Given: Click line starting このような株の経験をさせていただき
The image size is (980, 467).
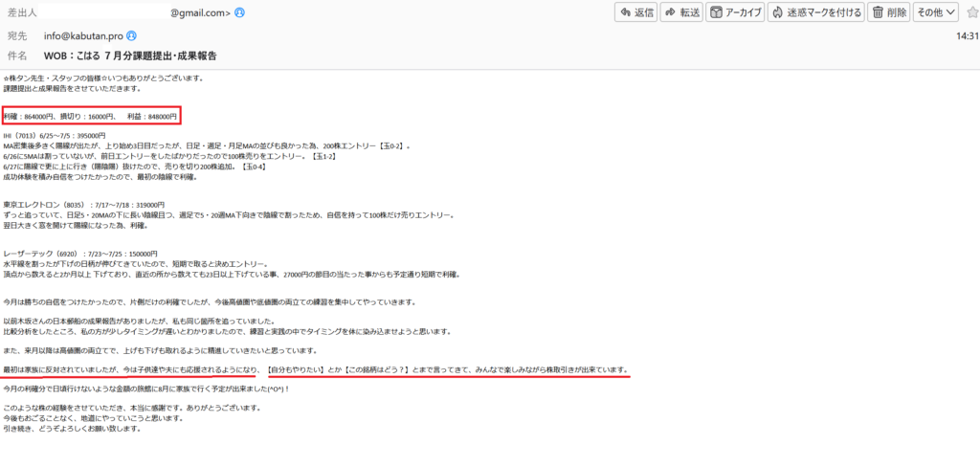Looking at the screenshot, I should click(132, 408).
